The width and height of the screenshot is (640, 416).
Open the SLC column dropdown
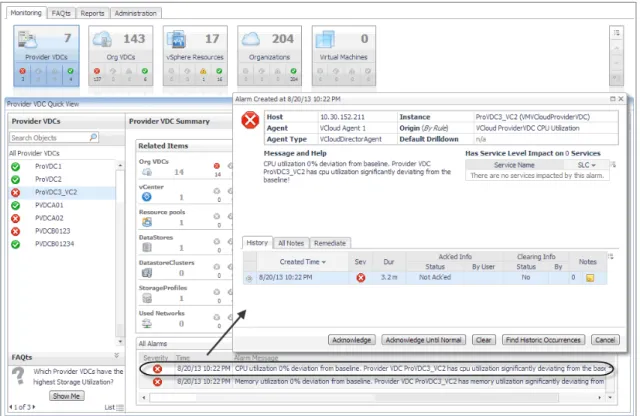coord(593,165)
